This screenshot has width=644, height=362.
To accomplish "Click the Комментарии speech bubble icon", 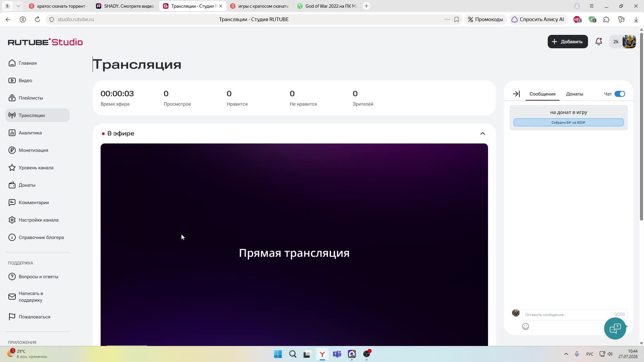I will (12, 202).
